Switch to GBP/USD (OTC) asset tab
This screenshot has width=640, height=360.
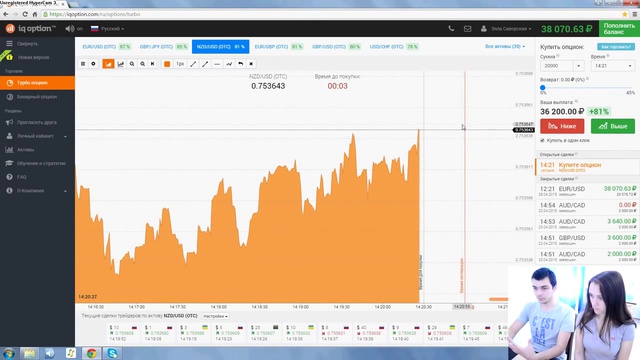336,47
